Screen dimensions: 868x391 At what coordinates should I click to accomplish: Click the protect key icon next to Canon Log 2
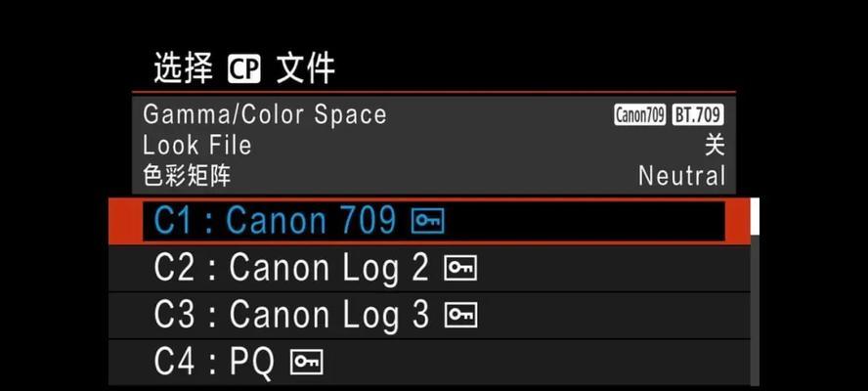(460, 268)
